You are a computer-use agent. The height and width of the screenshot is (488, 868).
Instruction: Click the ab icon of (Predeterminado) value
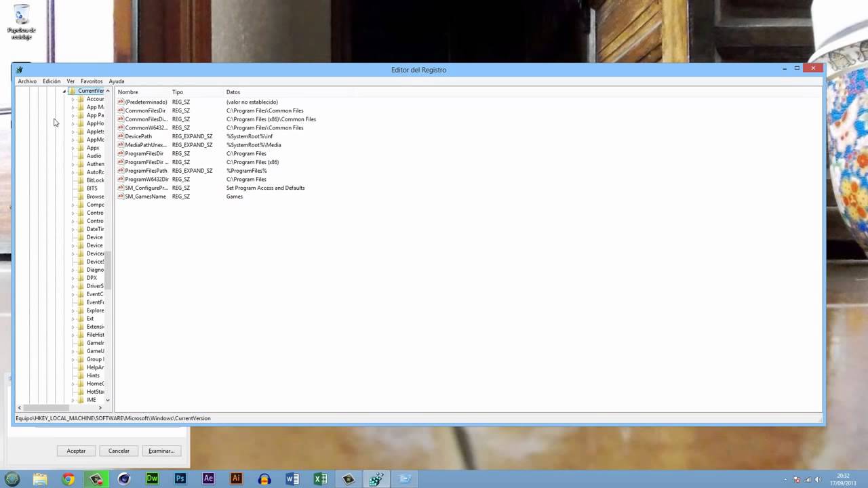(x=121, y=102)
